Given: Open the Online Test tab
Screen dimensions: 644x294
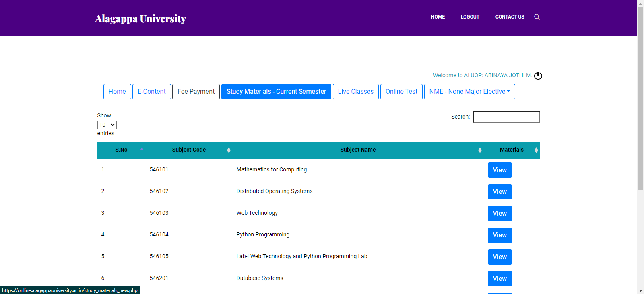Looking at the screenshot, I should (401, 92).
